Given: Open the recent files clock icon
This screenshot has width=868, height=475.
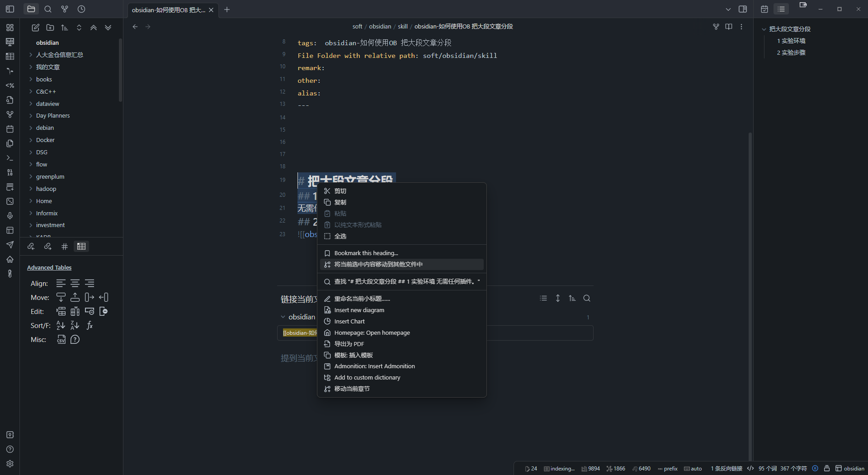Looking at the screenshot, I should (x=81, y=9).
